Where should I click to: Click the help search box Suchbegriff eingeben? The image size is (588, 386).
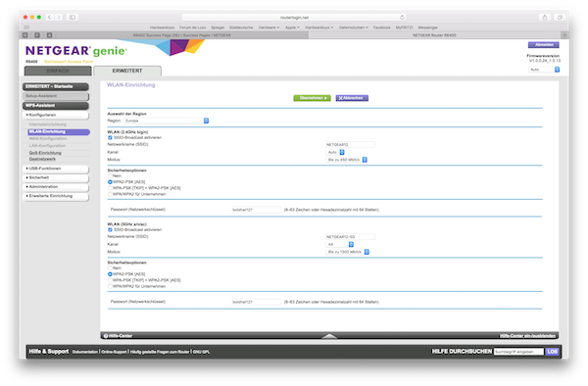[x=518, y=352]
